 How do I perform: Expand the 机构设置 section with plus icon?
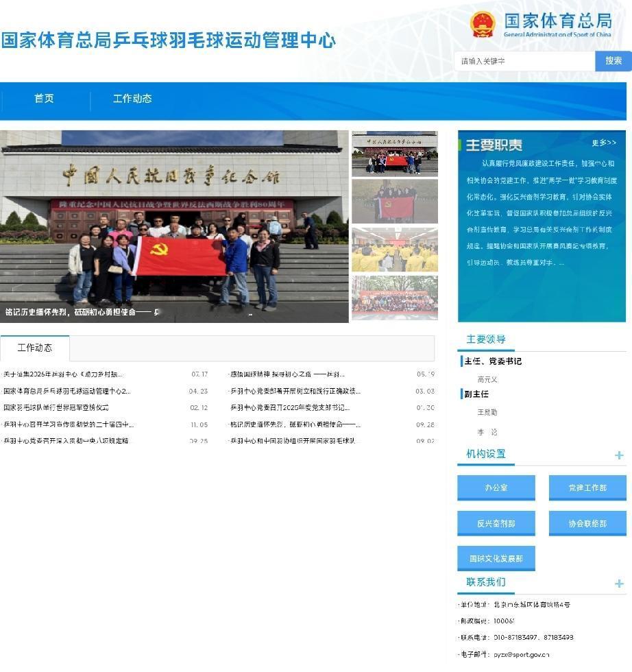(x=619, y=455)
